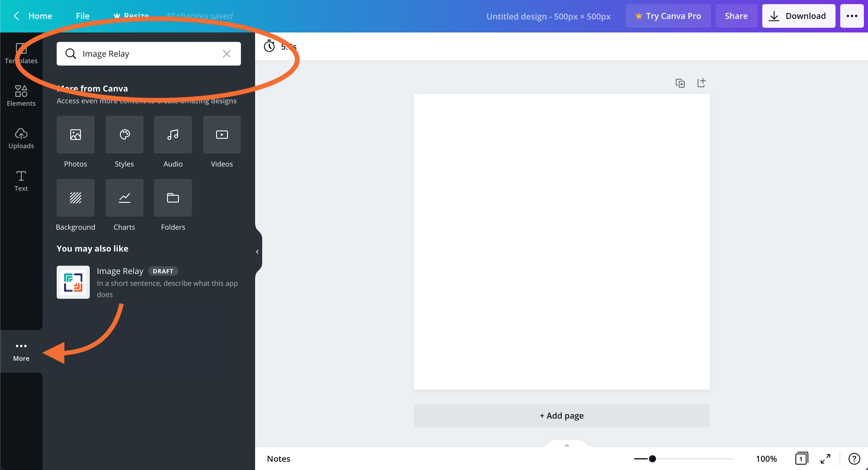Image resolution: width=868 pixels, height=470 pixels.
Task: Open the Text sidebar tab
Action: (21, 181)
